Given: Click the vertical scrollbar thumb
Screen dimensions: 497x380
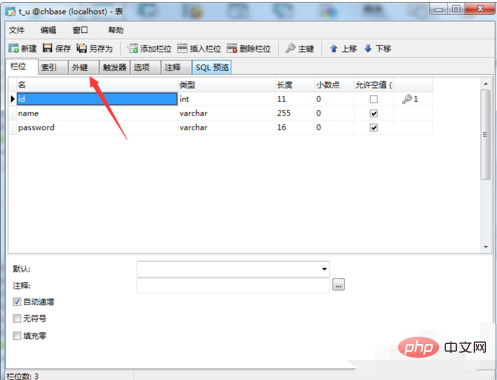Looking at the screenshot, I should click(486, 135).
